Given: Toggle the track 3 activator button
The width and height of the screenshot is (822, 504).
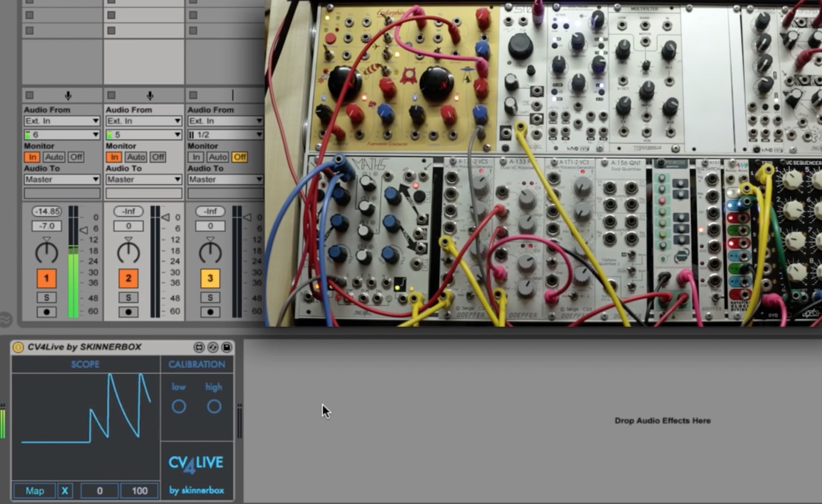Looking at the screenshot, I should click(x=210, y=279).
